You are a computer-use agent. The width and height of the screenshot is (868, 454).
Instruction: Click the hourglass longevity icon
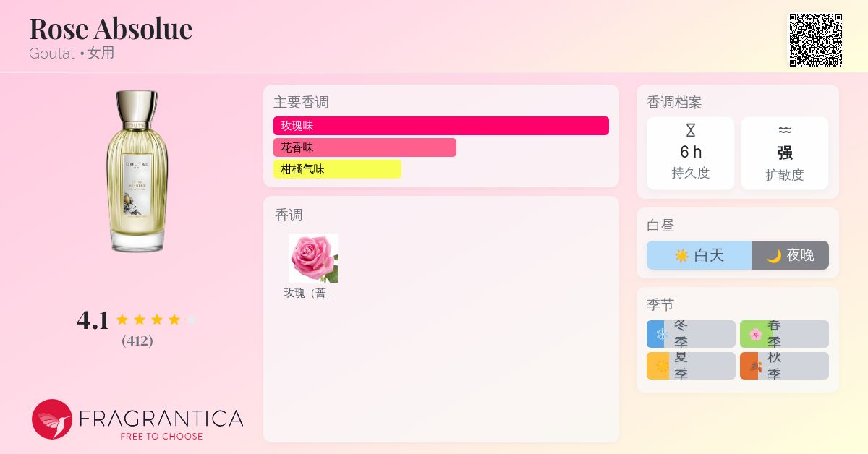click(x=691, y=131)
